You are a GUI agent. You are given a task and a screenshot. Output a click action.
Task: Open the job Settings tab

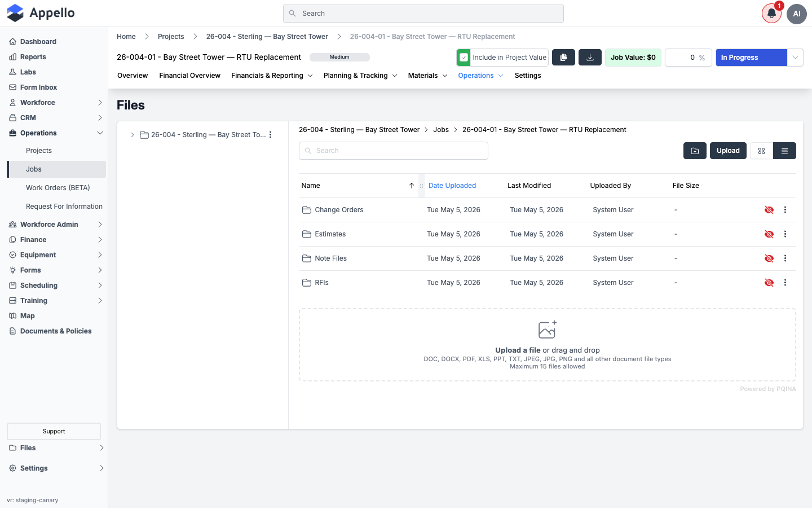tap(528, 76)
